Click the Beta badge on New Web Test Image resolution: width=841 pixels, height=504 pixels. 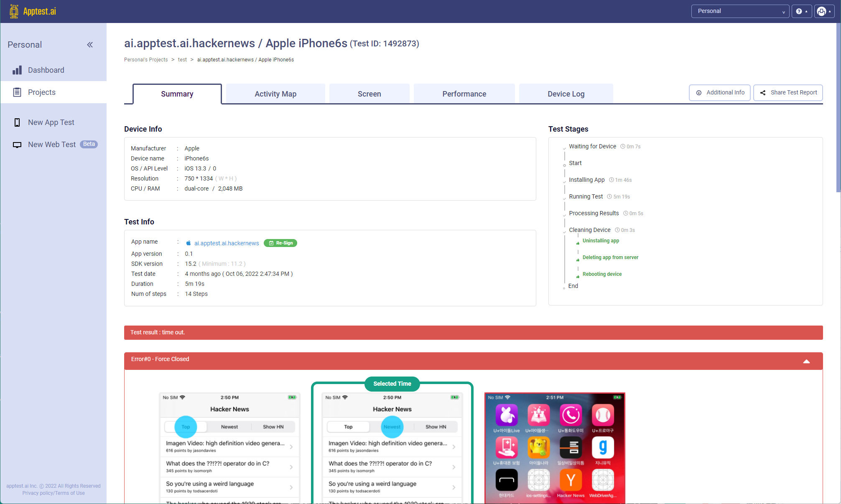pos(89,144)
